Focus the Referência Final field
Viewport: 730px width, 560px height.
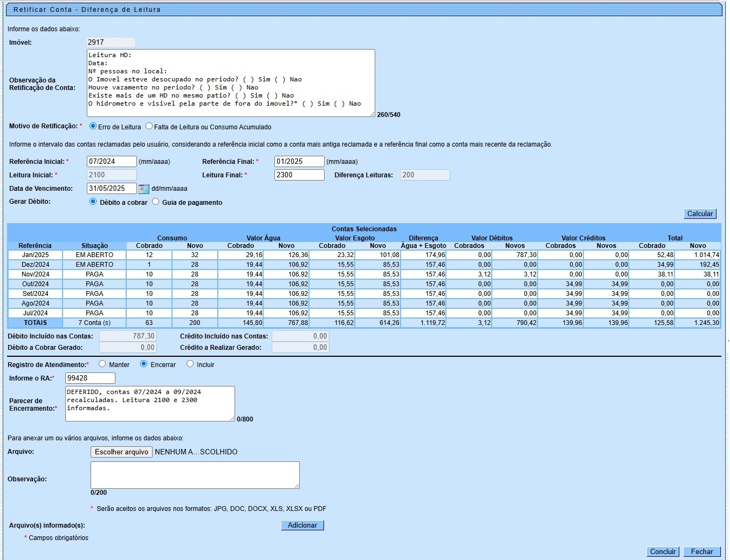click(299, 162)
